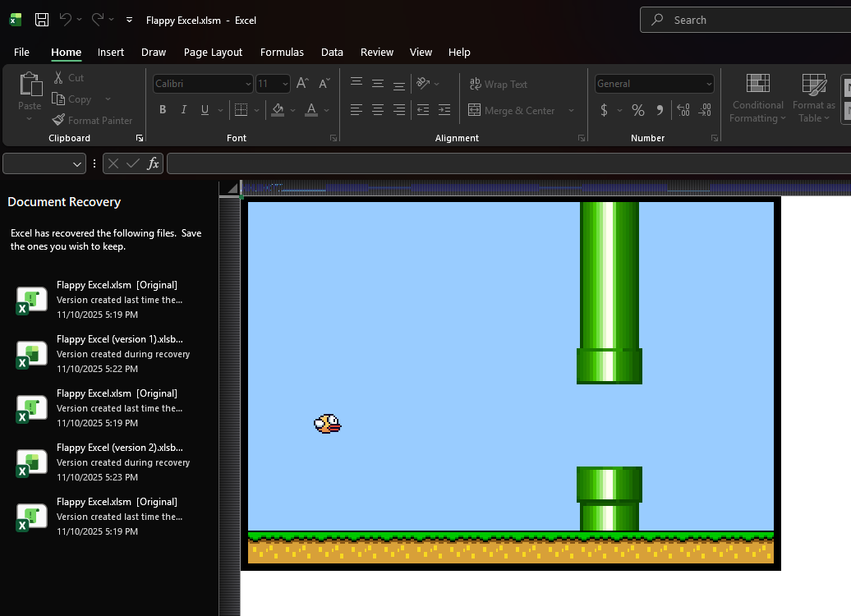Toggle Align Right
Screen dimensions: 851x616
(x=399, y=109)
